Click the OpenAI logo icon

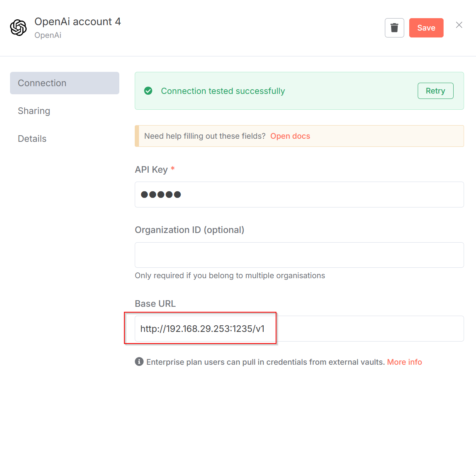[19, 27]
